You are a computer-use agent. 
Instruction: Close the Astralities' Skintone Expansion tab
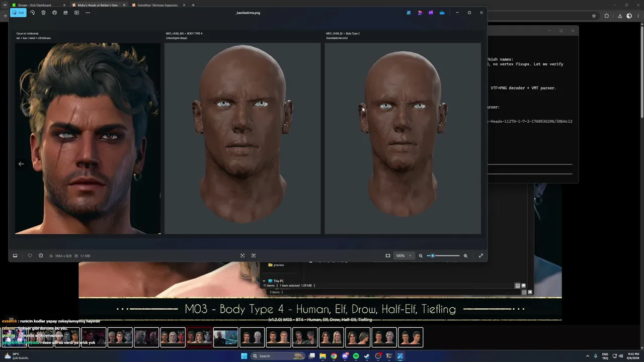tap(184, 5)
